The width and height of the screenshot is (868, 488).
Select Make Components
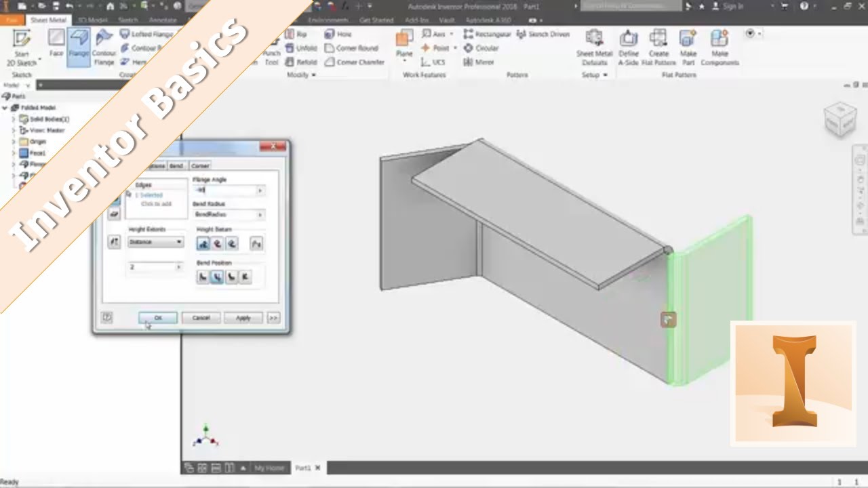(719, 47)
